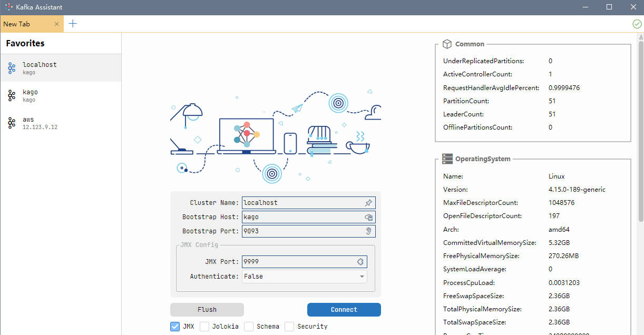Image resolution: width=644 pixels, height=335 pixels.
Task: Select the aws cluster icon in Favorites
Action: pos(12,123)
